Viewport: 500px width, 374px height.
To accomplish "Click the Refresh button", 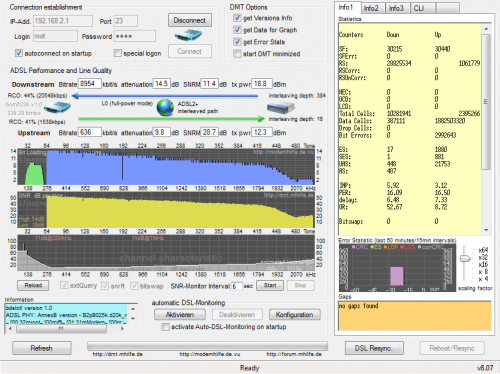I will (x=42, y=348).
